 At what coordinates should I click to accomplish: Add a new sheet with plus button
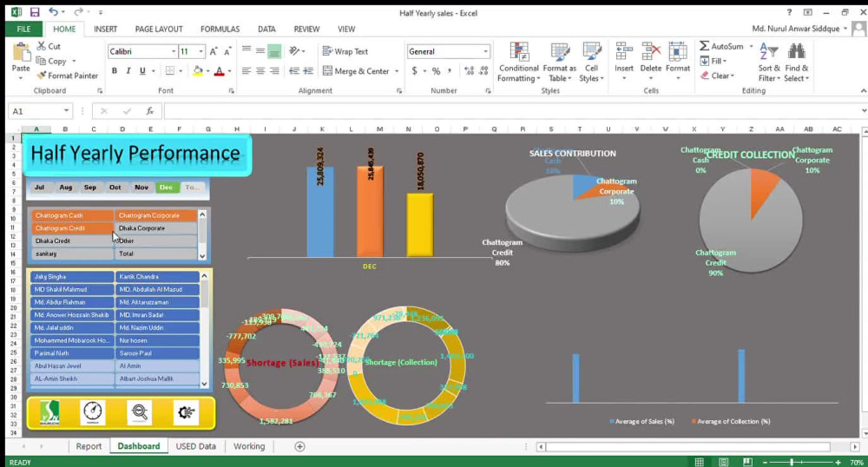pyautogui.click(x=299, y=446)
